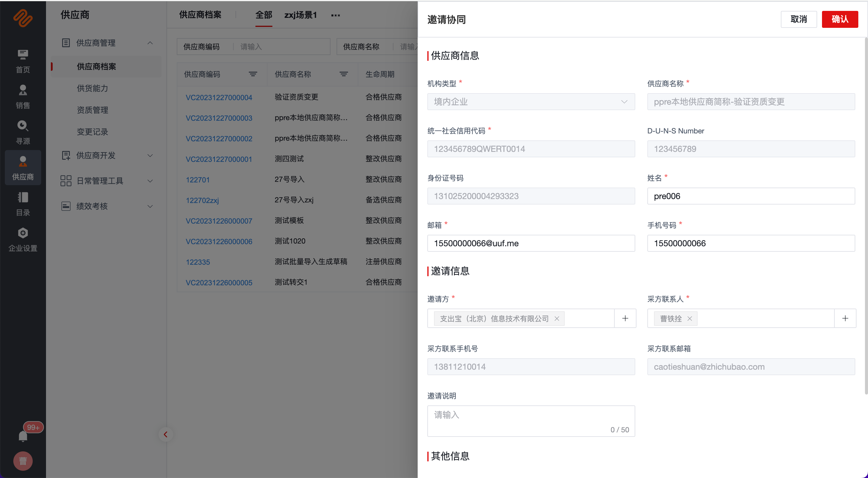Click the 供应商管理 document icon
The width and height of the screenshot is (868, 478).
click(x=66, y=43)
